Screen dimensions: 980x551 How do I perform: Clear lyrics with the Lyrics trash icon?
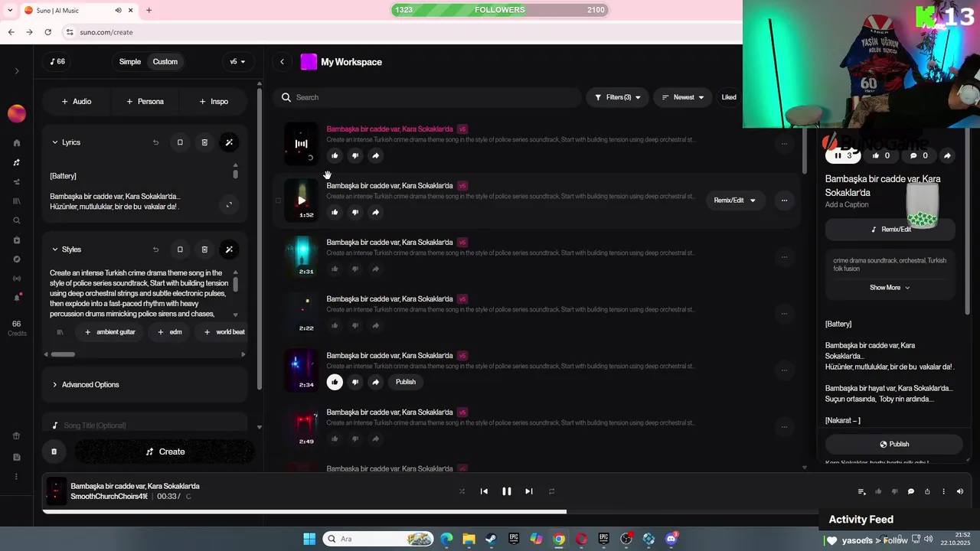pos(204,142)
